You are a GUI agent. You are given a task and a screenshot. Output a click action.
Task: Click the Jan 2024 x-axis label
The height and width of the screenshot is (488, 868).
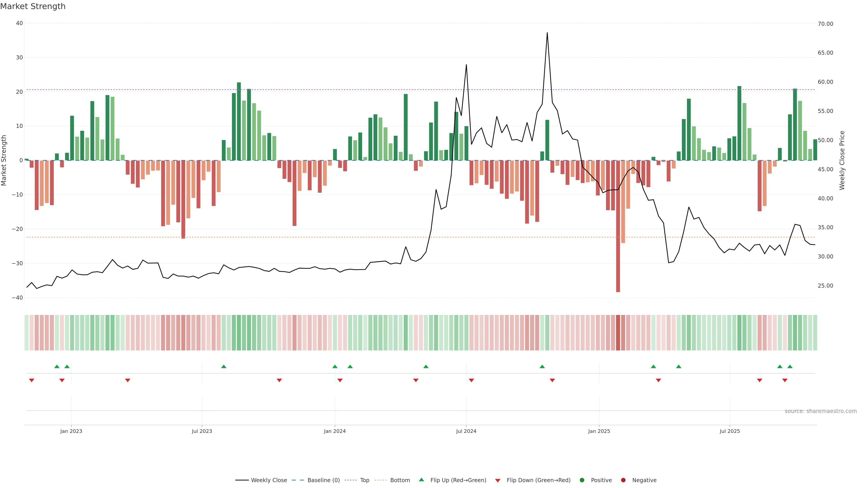coord(335,431)
